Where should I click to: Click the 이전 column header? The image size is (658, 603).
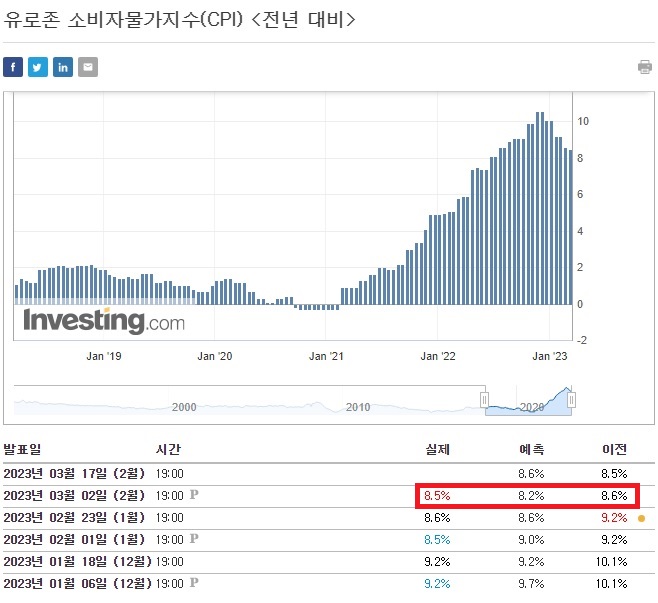614,449
